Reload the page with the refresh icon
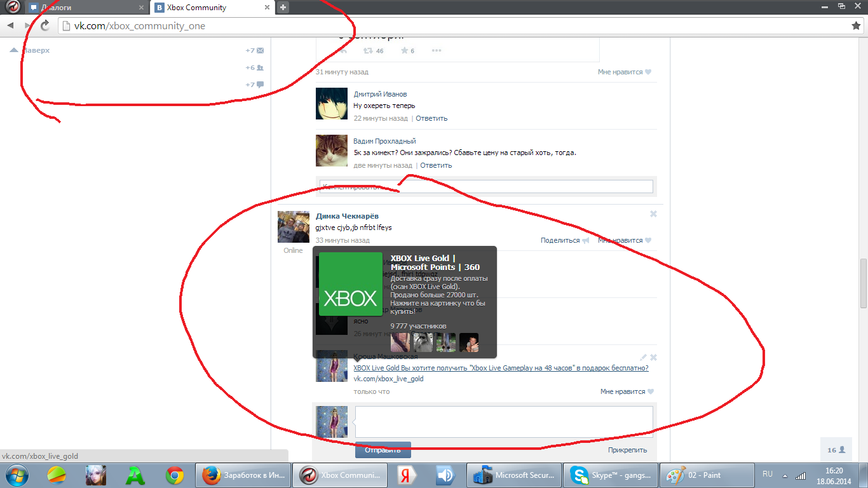This screenshot has height=488, width=868. pyautogui.click(x=45, y=25)
